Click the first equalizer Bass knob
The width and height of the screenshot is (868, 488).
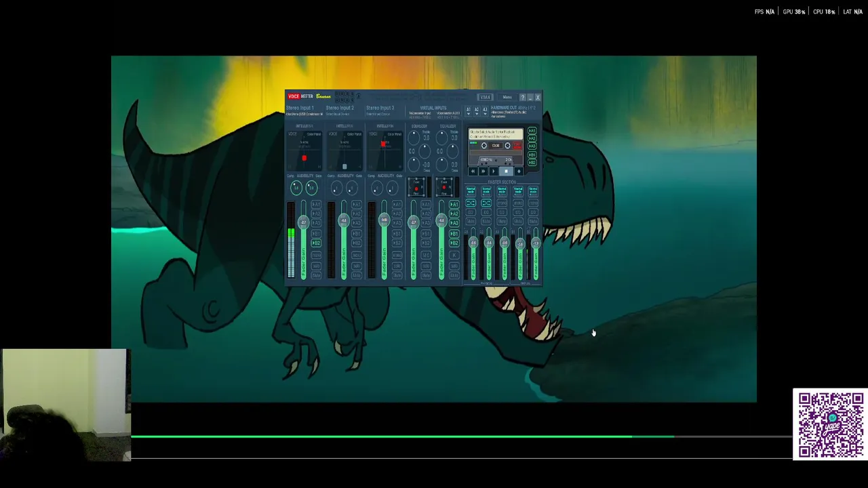pos(413,165)
